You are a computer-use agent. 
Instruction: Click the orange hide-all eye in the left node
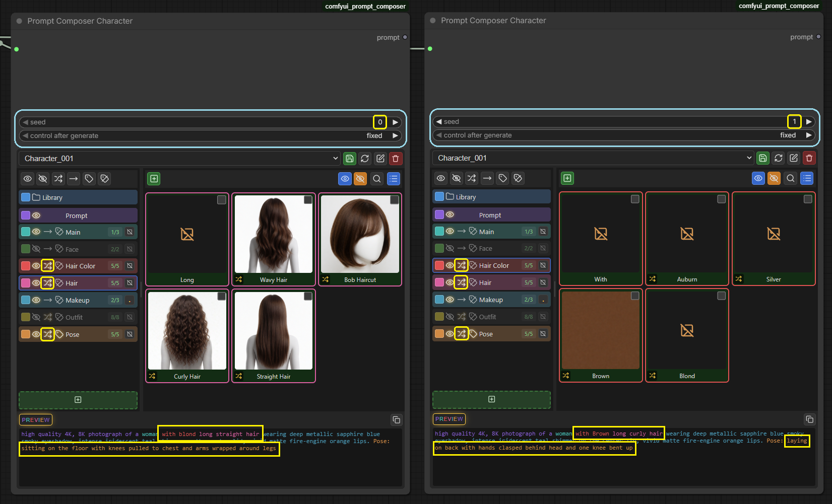[x=360, y=179]
